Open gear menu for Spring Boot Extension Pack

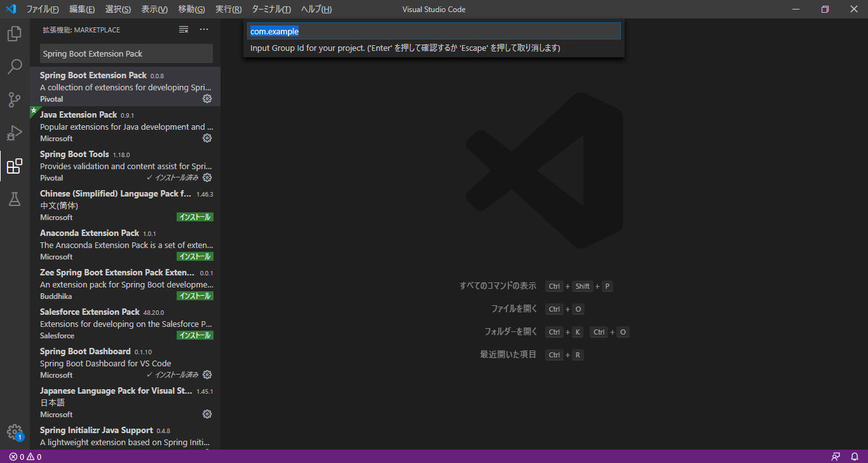(x=207, y=99)
